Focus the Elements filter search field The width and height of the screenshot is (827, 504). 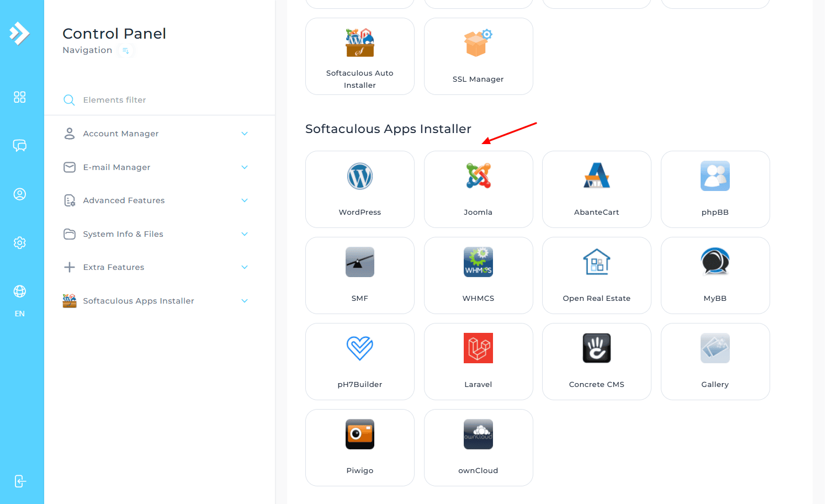160,100
